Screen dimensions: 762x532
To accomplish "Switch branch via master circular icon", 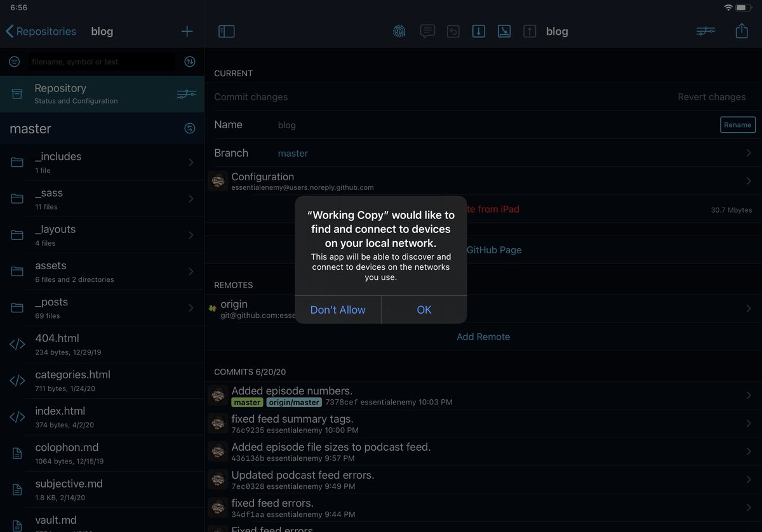I will point(189,128).
